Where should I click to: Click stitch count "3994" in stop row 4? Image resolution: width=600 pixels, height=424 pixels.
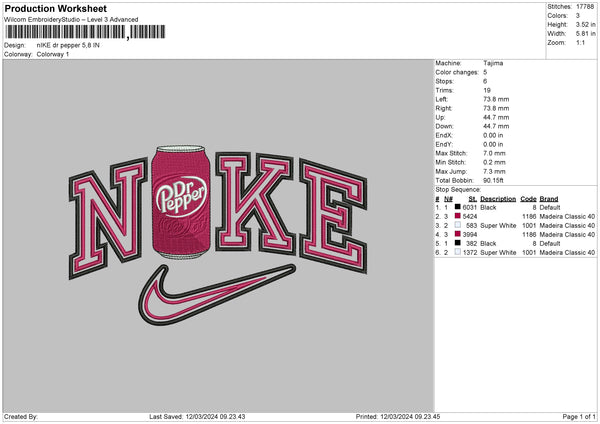[470, 235]
